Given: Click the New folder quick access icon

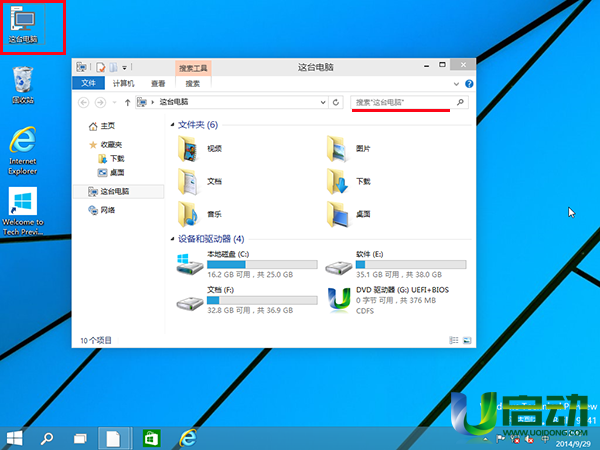Looking at the screenshot, I should pos(113,67).
